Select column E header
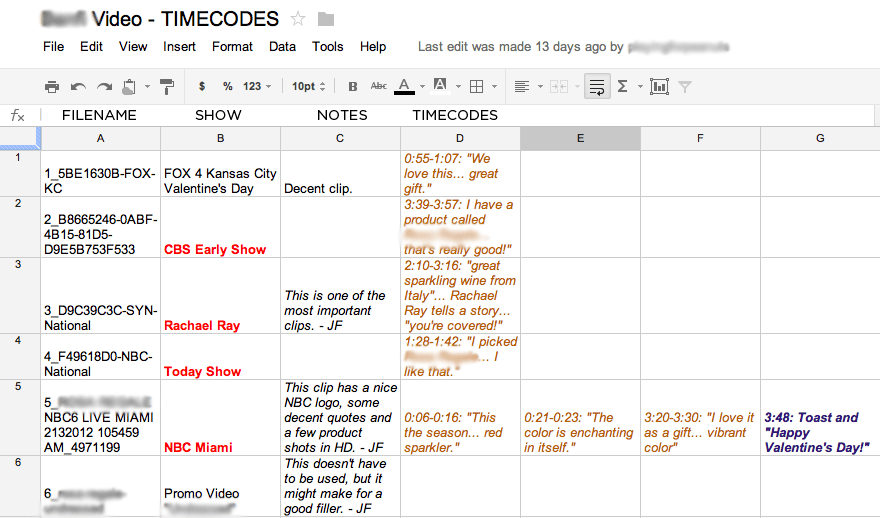Image resolution: width=880 pixels, height=518 pixels. (580, 138)
